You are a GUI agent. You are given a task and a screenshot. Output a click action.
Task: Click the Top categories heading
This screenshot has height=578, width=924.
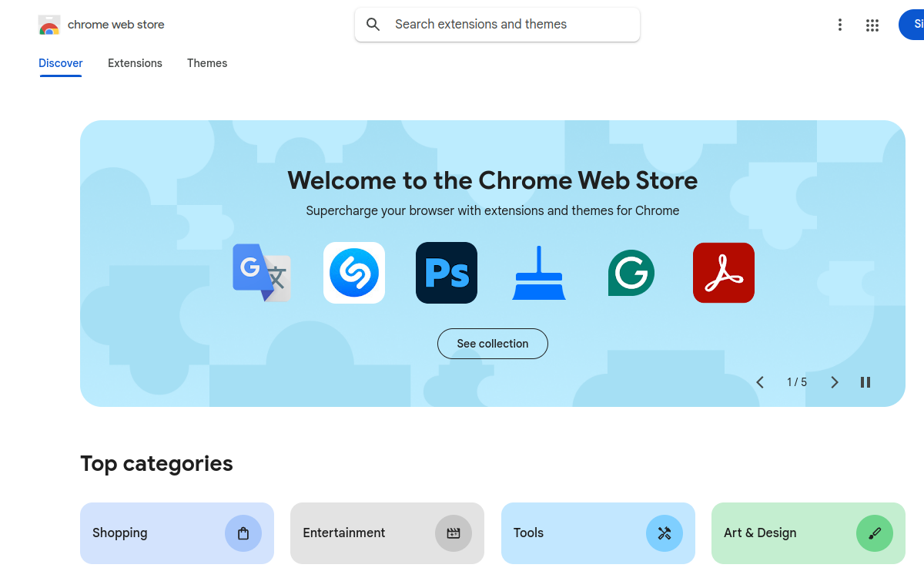[x=156, y=463]
